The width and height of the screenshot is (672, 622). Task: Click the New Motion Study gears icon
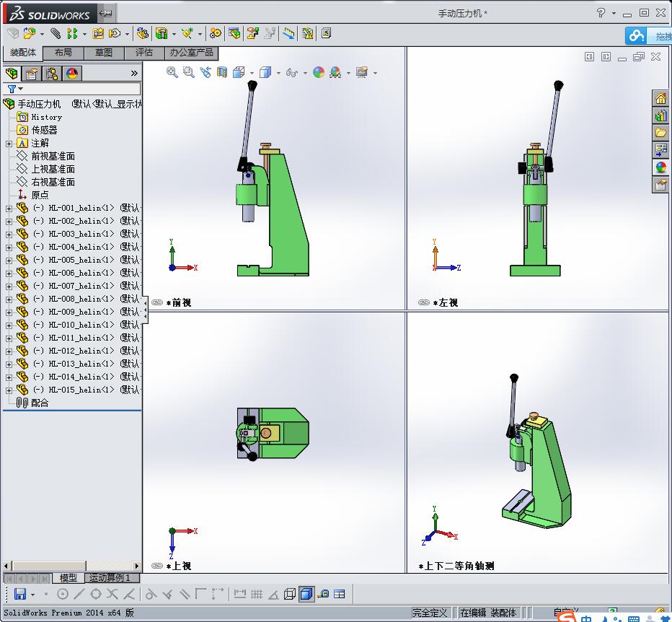[215, 33]
